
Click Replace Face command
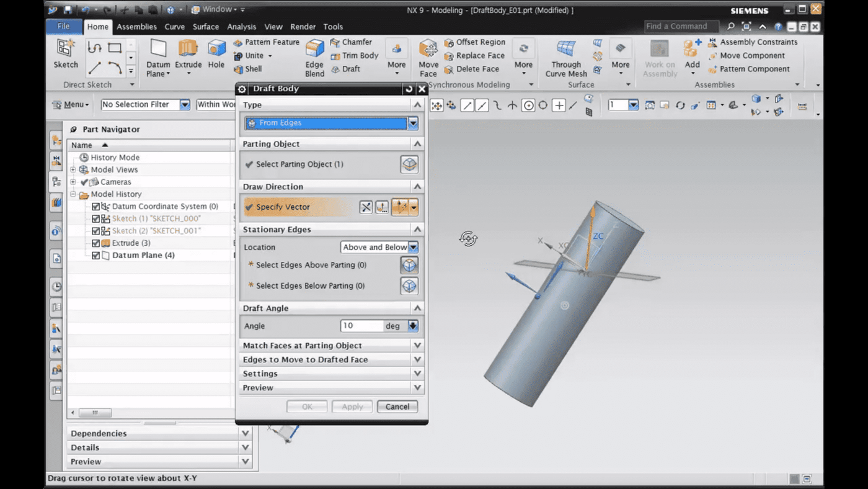click(x=474, y=56)
